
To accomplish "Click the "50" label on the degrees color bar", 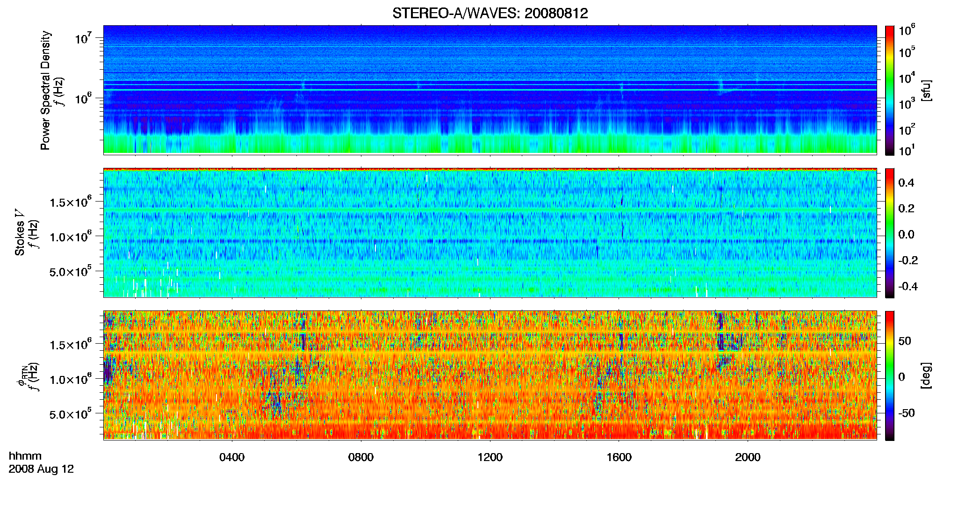I will point(905,341).
